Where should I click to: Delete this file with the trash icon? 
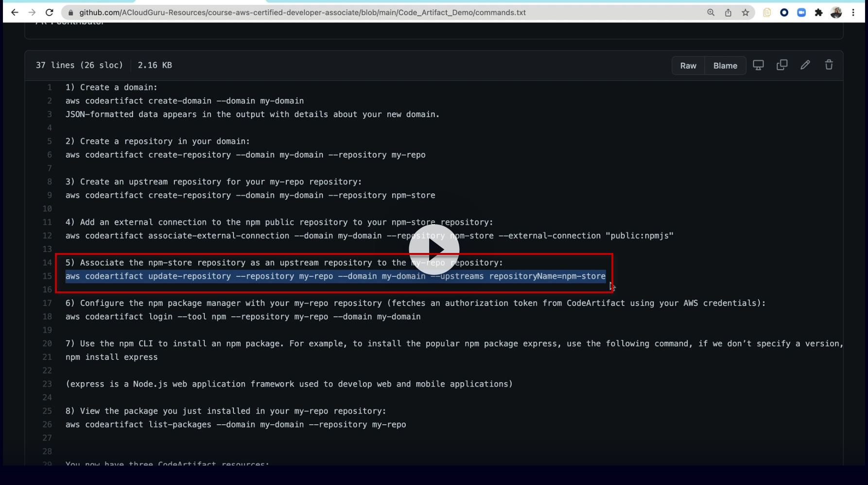tap(829, 65)
